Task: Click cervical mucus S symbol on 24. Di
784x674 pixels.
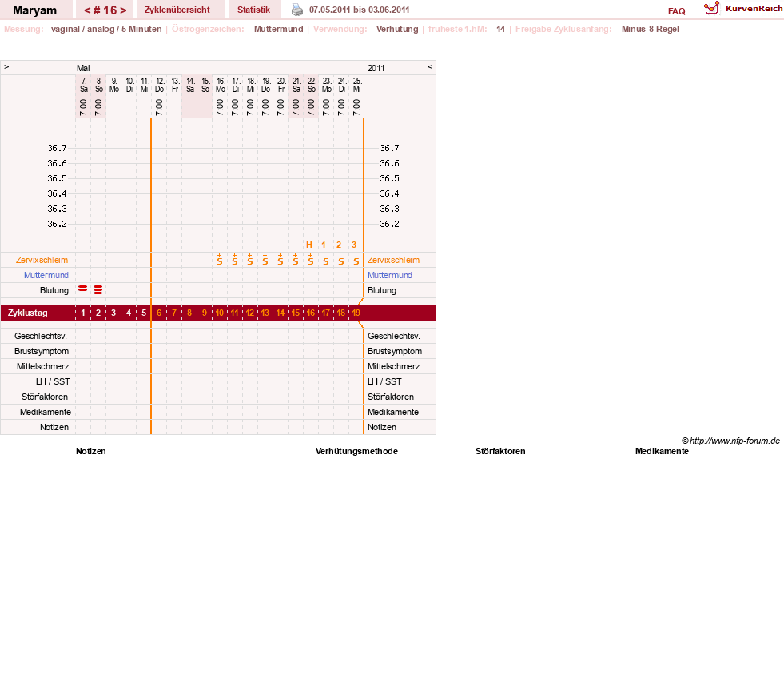Action: coord(341,261)
